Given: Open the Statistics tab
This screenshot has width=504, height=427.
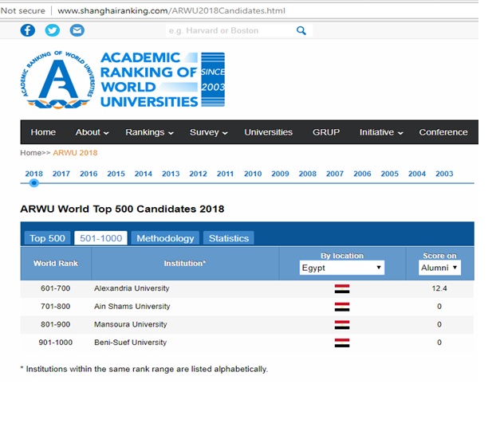Looking at the screenshot, I should click(229, 238).
